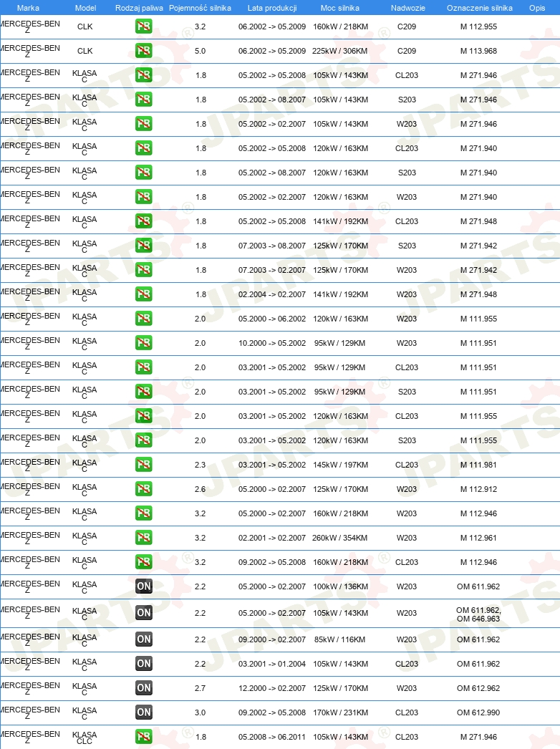This screenshot has width=560, height=749.
Task: Click the 2.3 engine capacity cell
Action: [x=201, y=465]
